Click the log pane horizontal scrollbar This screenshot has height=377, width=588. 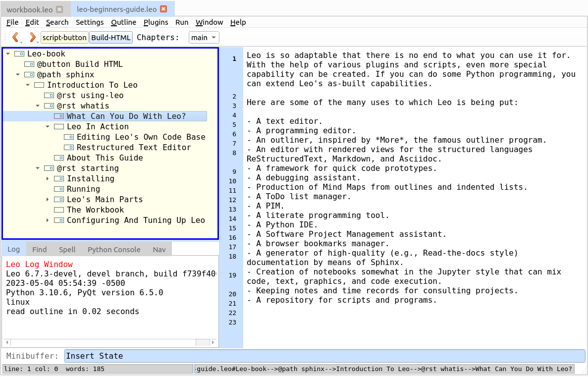[109, 342]
